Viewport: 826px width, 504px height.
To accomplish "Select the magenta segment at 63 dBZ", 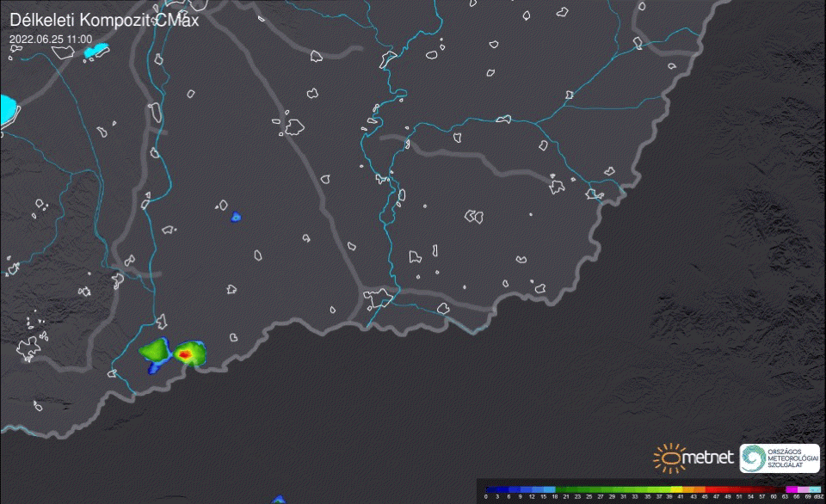I will point(791,489).
